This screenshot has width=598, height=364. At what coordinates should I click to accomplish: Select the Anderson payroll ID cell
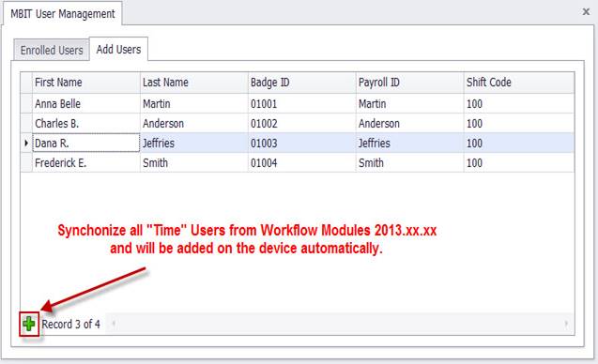coord(410,124)
